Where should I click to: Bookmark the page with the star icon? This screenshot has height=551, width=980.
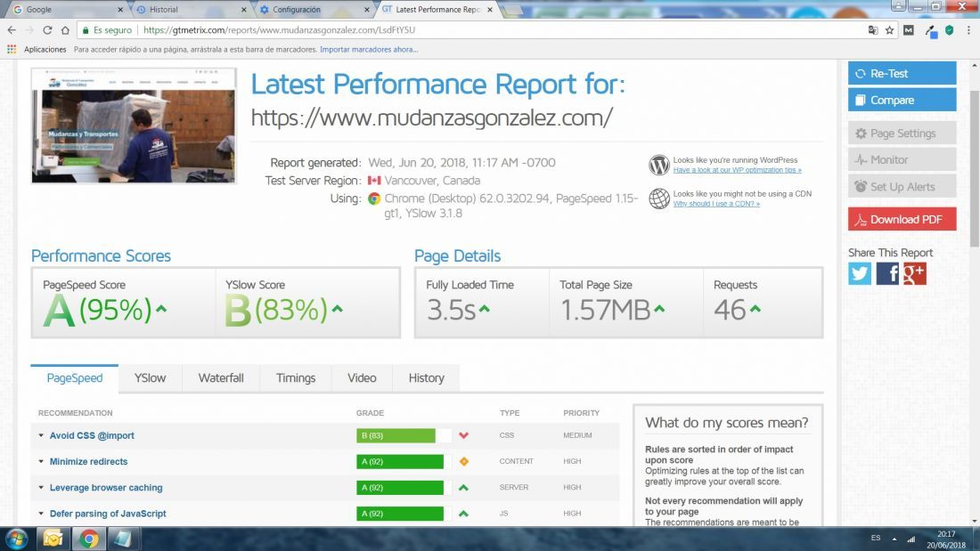pos(889,30)
